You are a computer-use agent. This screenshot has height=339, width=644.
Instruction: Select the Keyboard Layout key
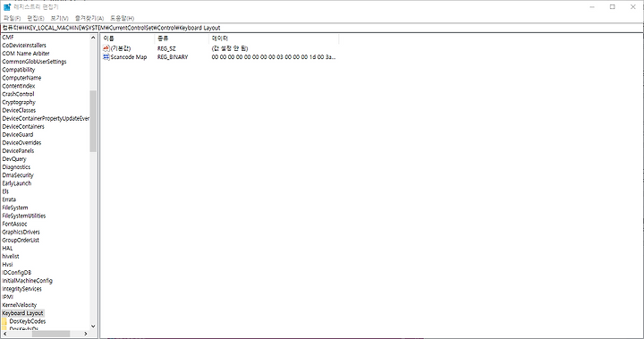coord(22,313)
